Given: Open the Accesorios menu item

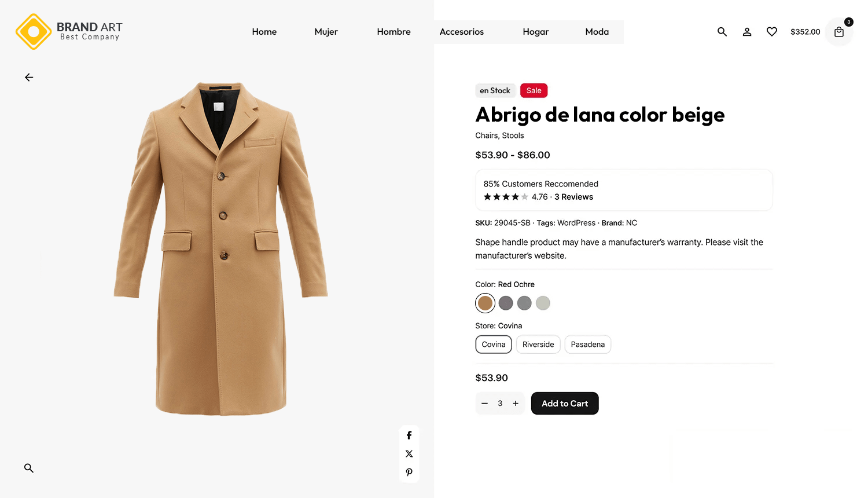Looking at the screenshot, I should click(461, 32).
